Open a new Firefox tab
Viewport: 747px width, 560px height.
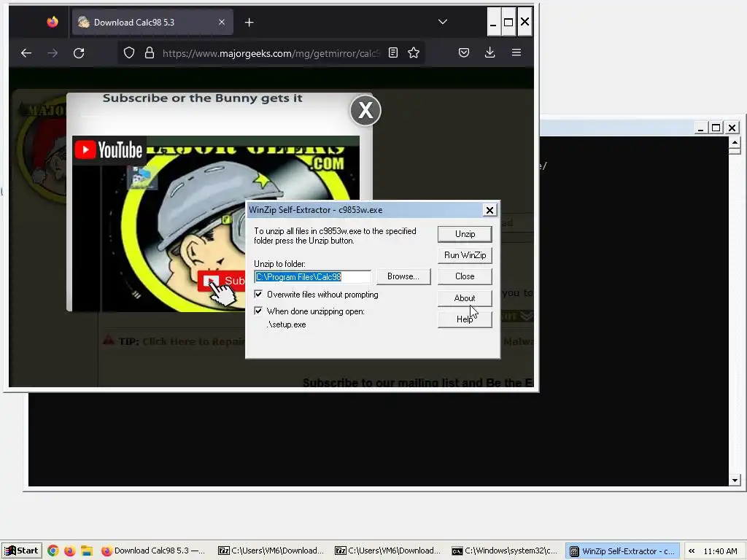point(249,23)
